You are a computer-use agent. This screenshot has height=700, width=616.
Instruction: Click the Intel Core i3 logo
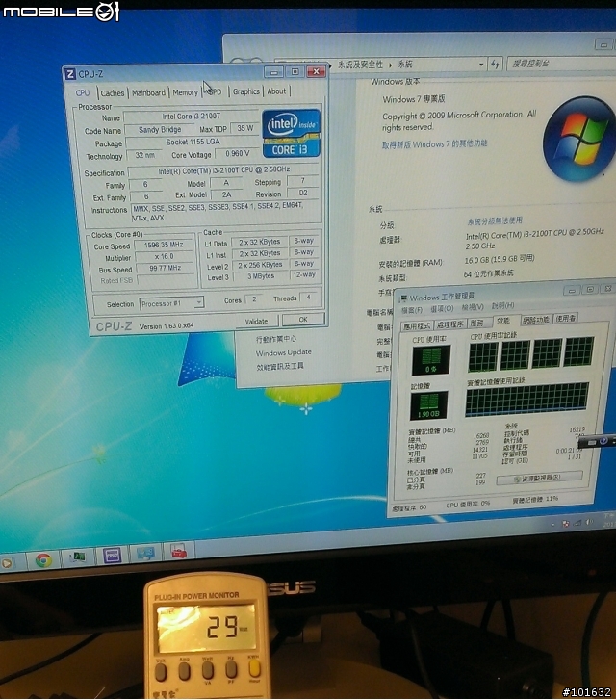click(291, 134)
